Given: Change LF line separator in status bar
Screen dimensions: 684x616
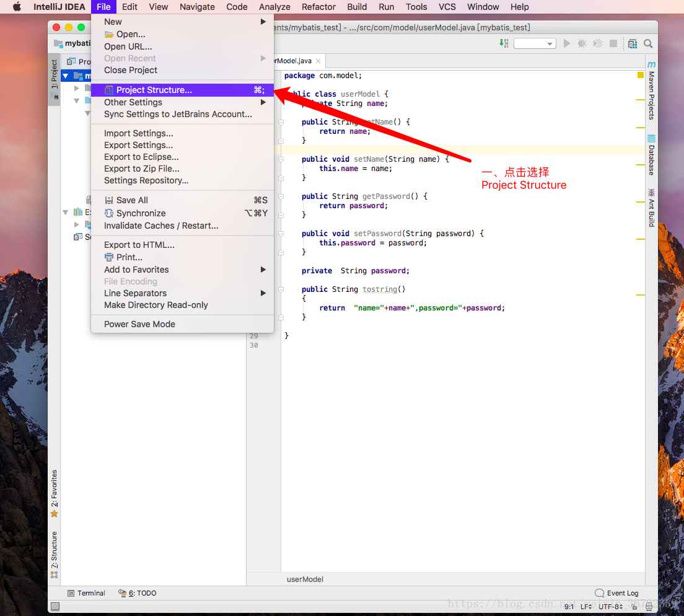Looking at the screenshot, I should [x=586, y=607].
